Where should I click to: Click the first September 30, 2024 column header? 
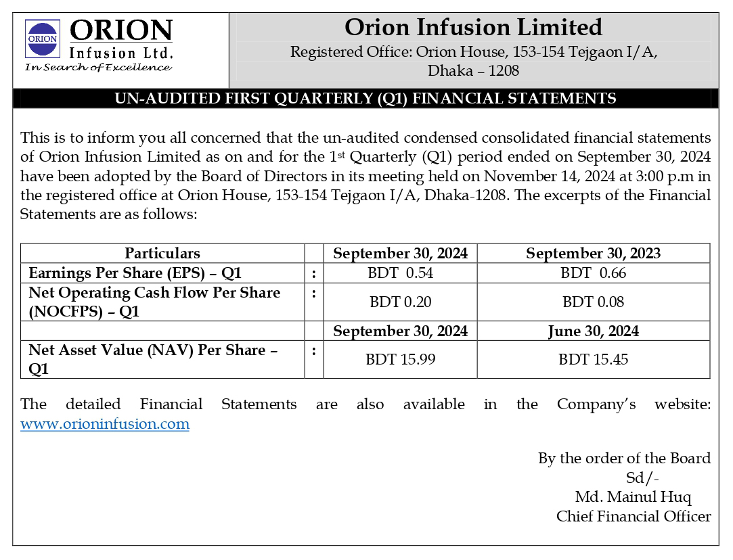pyautogui.click(x=400, y=254)
